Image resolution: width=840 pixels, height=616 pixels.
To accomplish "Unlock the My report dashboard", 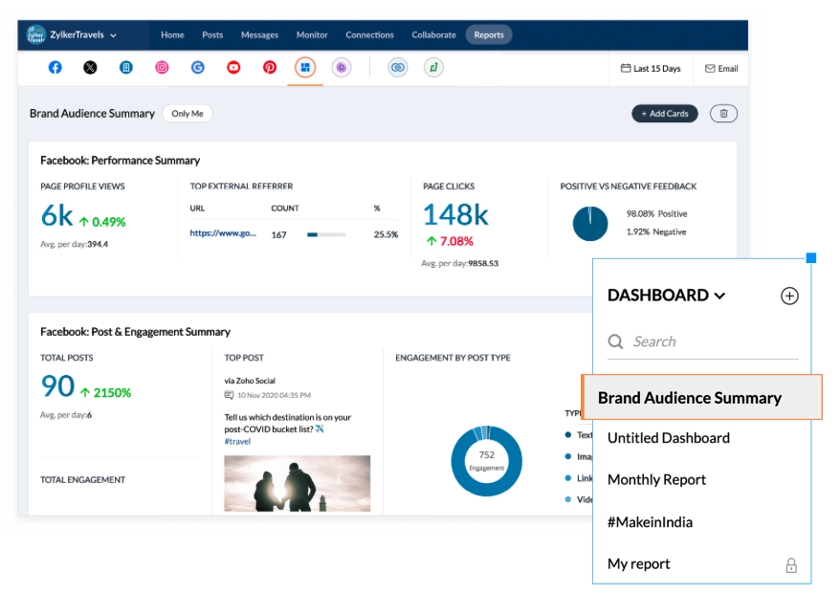I will [791, 565].
